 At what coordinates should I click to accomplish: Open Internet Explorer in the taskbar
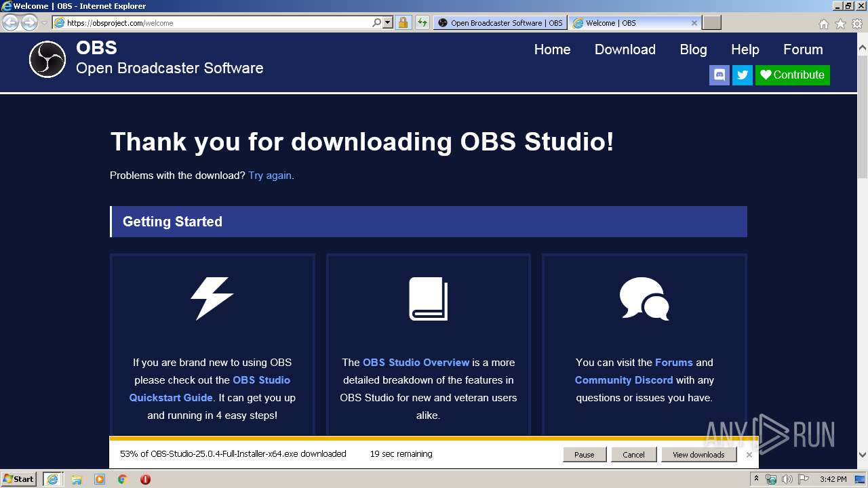52,479
